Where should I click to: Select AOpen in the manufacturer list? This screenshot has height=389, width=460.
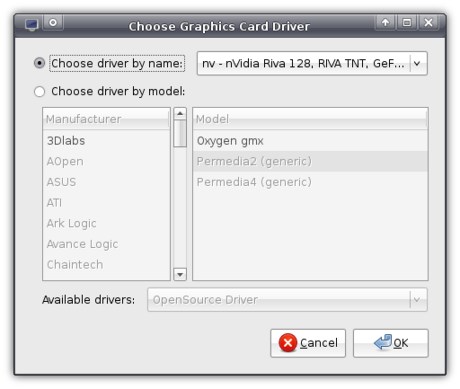coord(107,161)
